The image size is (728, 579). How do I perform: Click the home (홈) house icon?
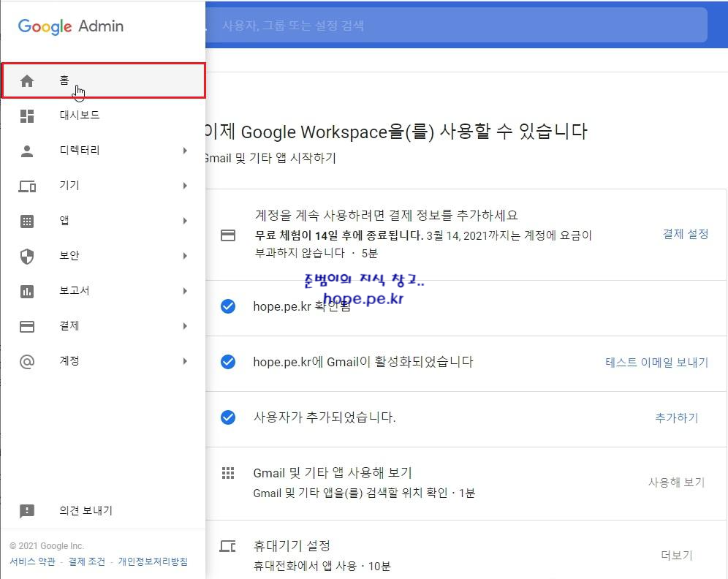(x=27, y=81)
